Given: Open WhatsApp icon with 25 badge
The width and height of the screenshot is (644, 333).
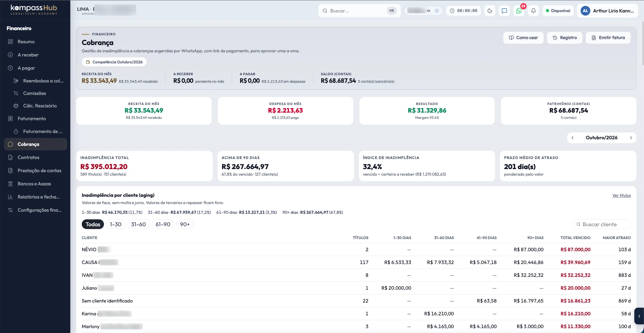Looking at the screenshot, I should (x=519, y=11).
